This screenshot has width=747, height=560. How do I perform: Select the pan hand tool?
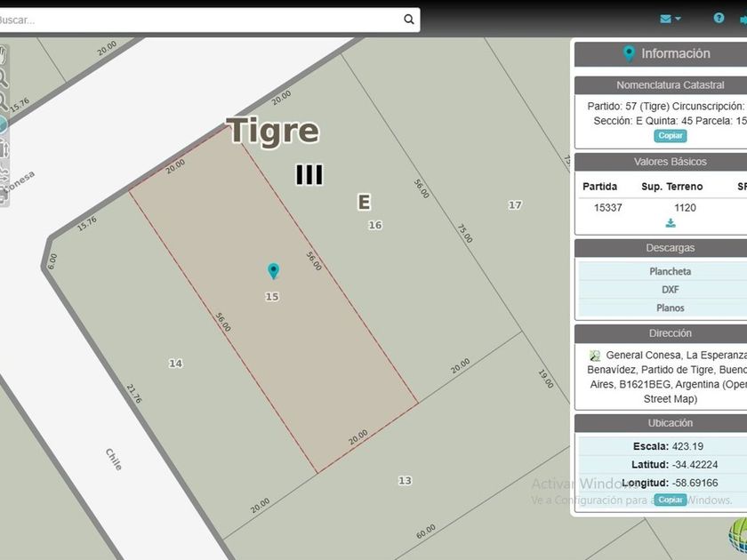click(3, 57)
